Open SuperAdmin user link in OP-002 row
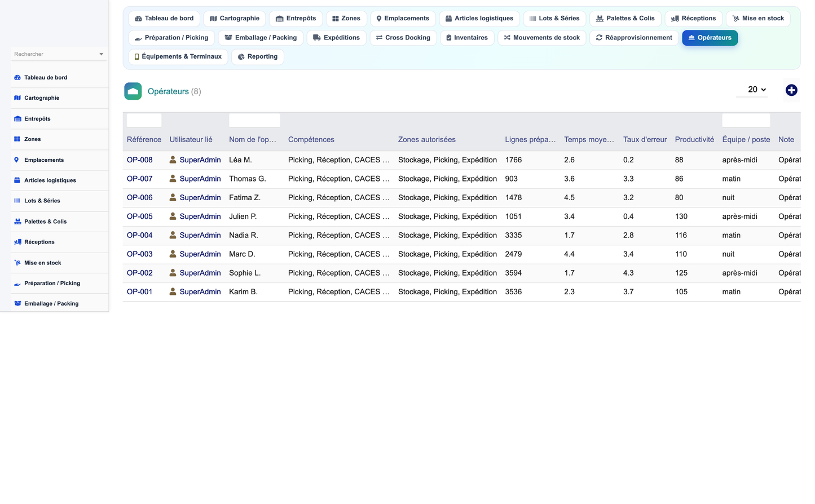815x504 pixels. point(200,273)
